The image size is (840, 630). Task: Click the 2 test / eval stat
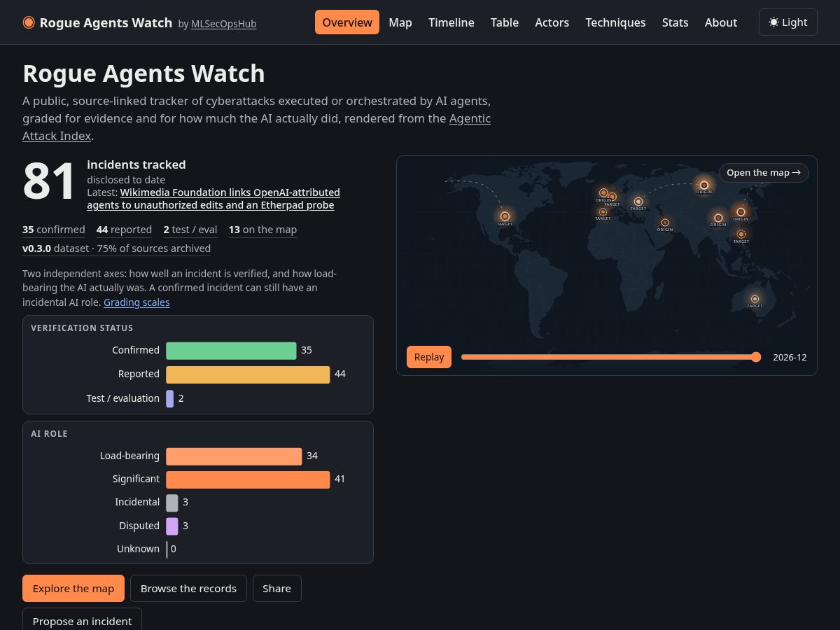click(x=190, y=230)
